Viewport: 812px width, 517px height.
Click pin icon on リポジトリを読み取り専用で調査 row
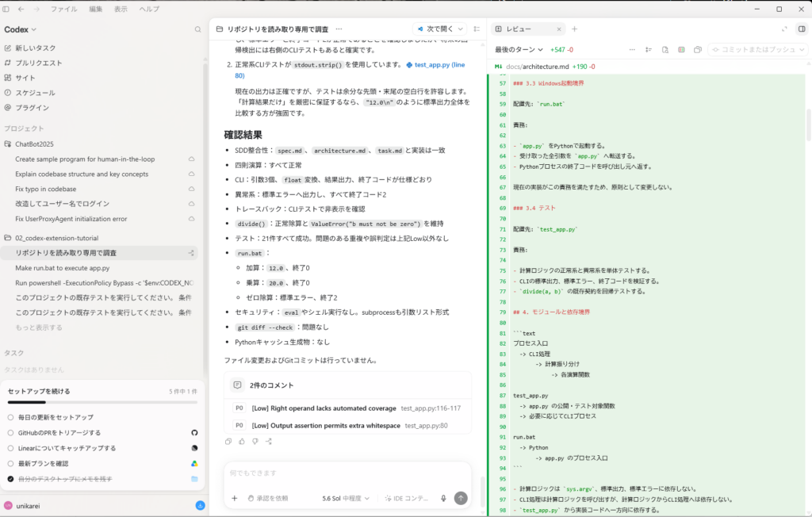coord(191,253)
